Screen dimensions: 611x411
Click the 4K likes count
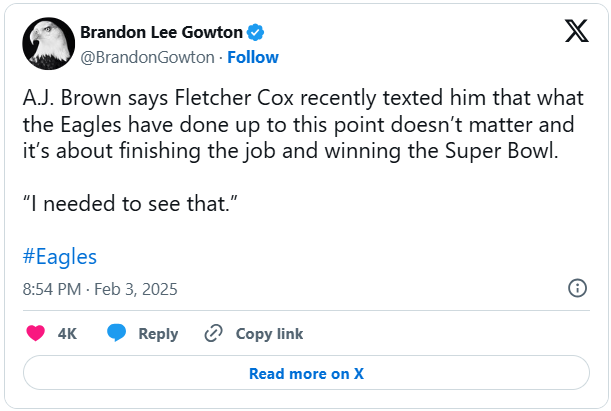(67, 334)
